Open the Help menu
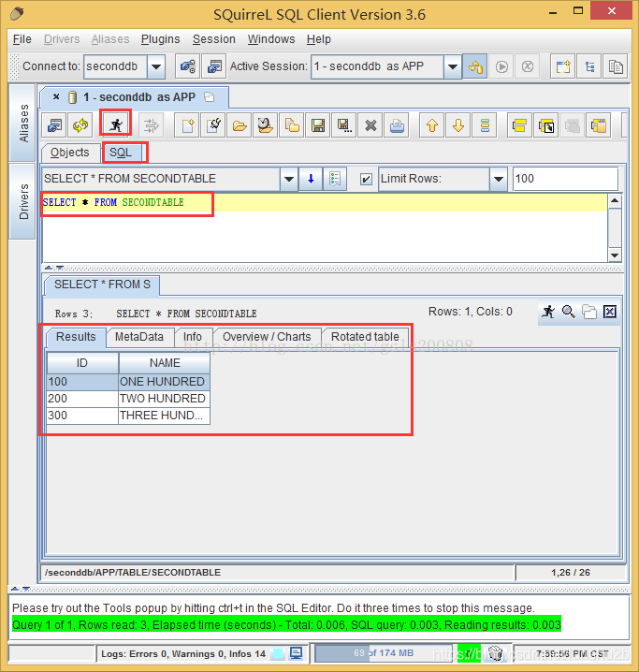The image size is (639, 672). (319, 39)
